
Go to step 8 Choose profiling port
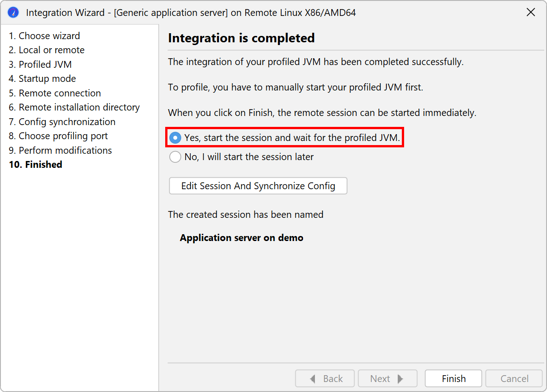[58, 136]
